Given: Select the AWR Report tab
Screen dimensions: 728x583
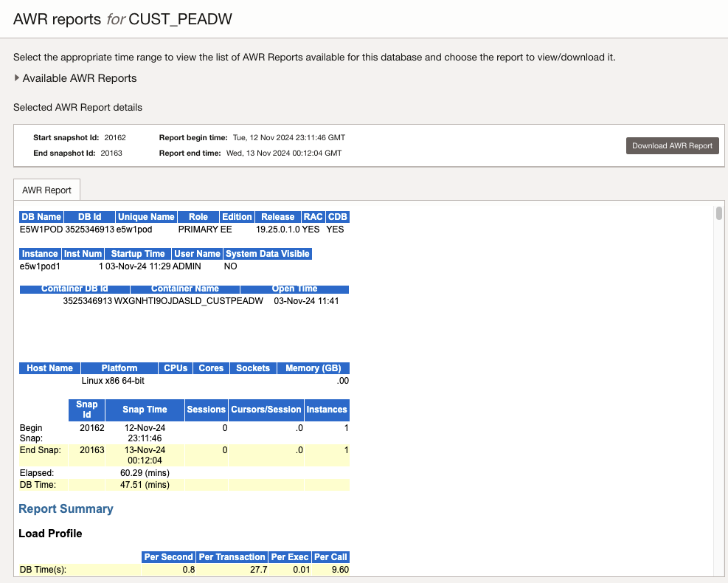Looking at the screenshot, I should (x=47, y=190).
